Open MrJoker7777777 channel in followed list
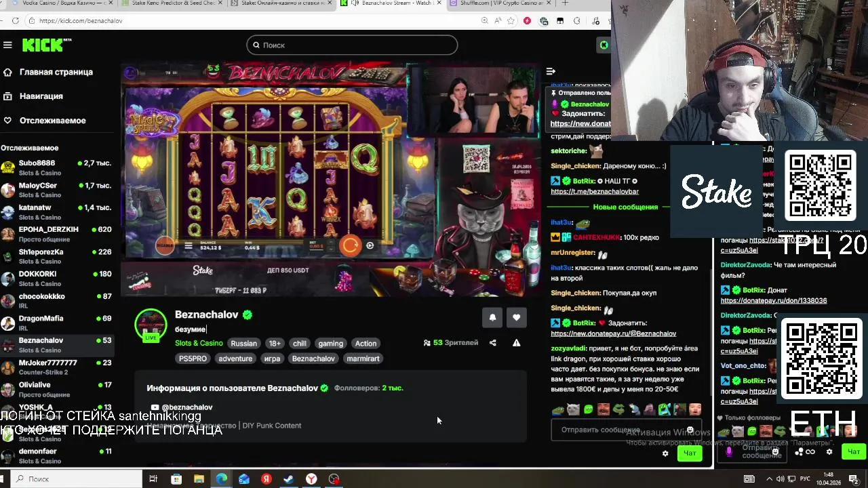Image resolution: width=868 pixels, height=488 pixels. [56, 367]
